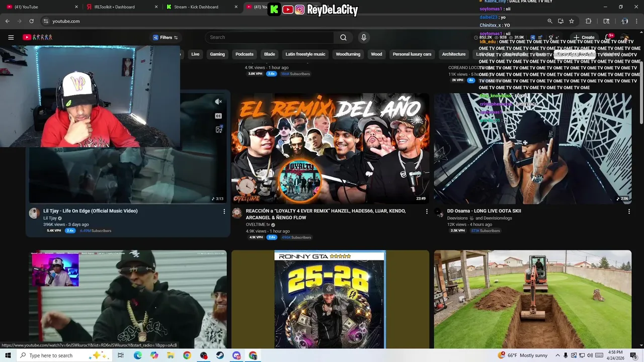
Task: Go to the YouTube home logo
Action: point(37,37)
